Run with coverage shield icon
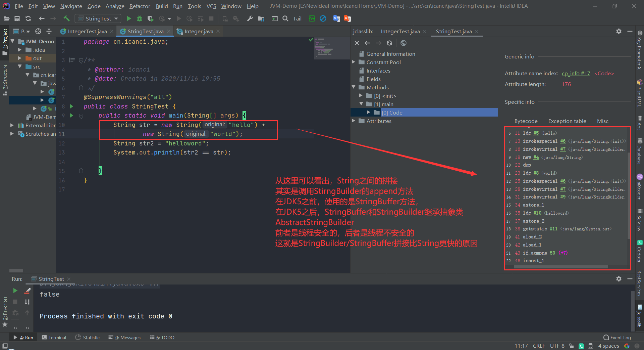Viewport: 644px width, 350px height. click(150, 19)
